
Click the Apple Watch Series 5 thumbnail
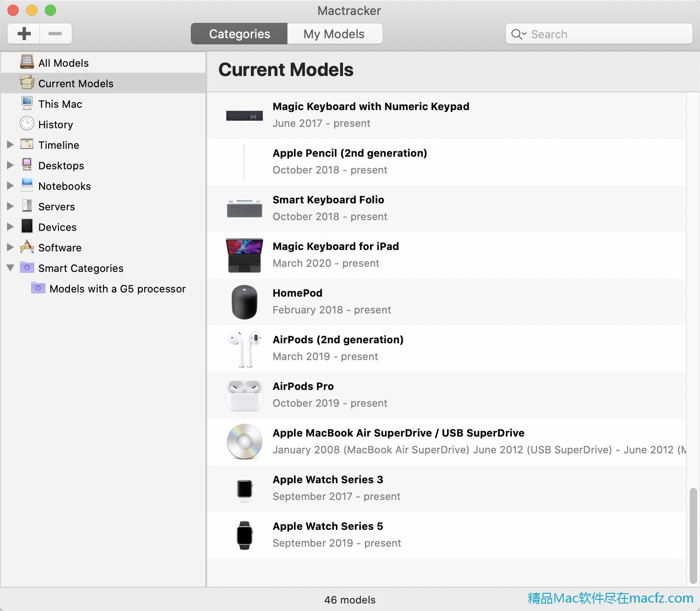[245, 535]
